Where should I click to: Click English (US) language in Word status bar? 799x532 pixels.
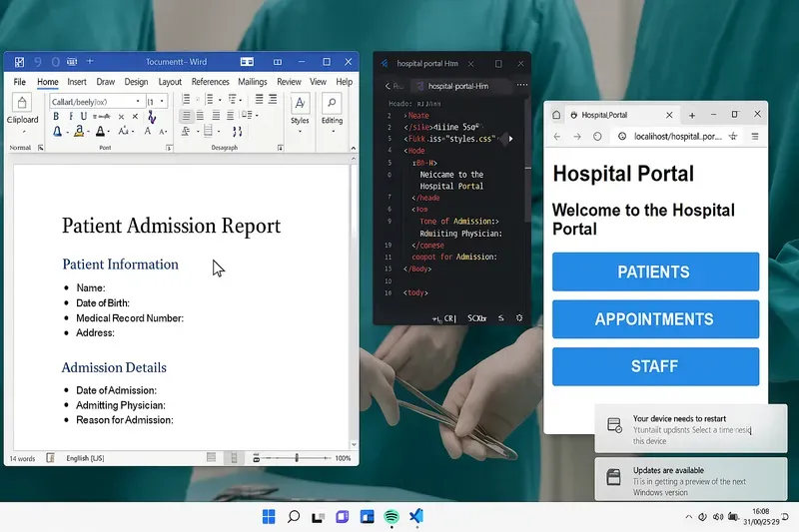click(85, 458)
